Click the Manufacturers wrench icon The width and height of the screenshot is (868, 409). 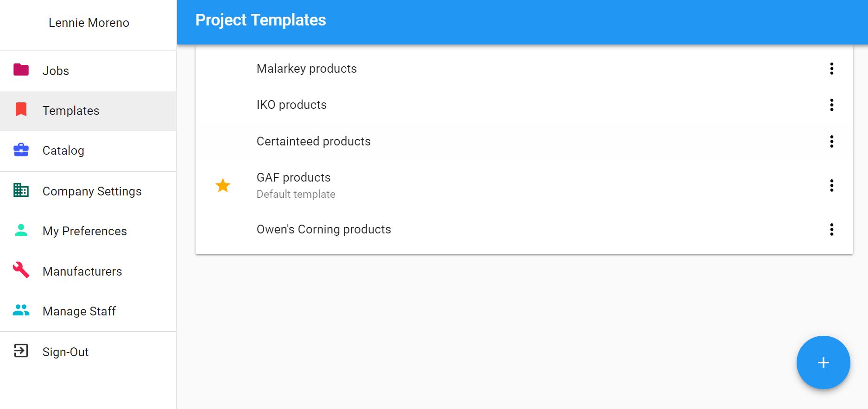click(21, 271)
